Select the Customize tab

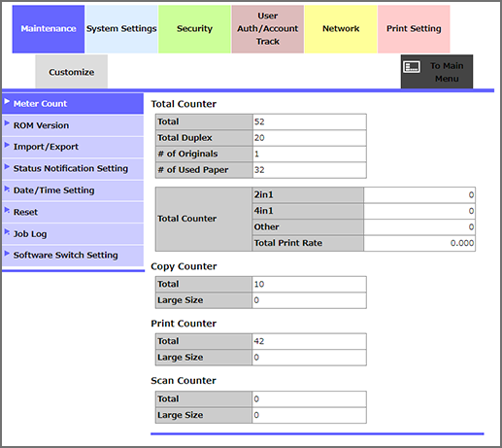pyautogui.click(x=72, y=72)
